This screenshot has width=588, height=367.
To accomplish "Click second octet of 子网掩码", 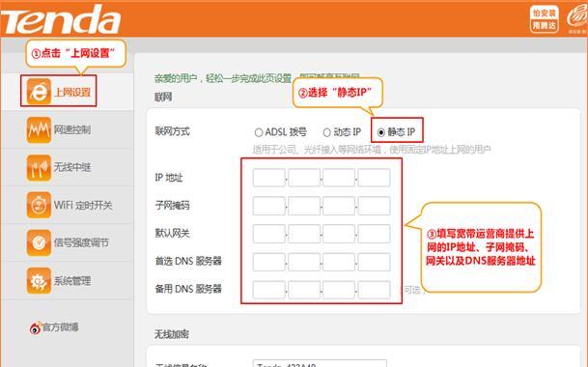I will pos(304,206).
